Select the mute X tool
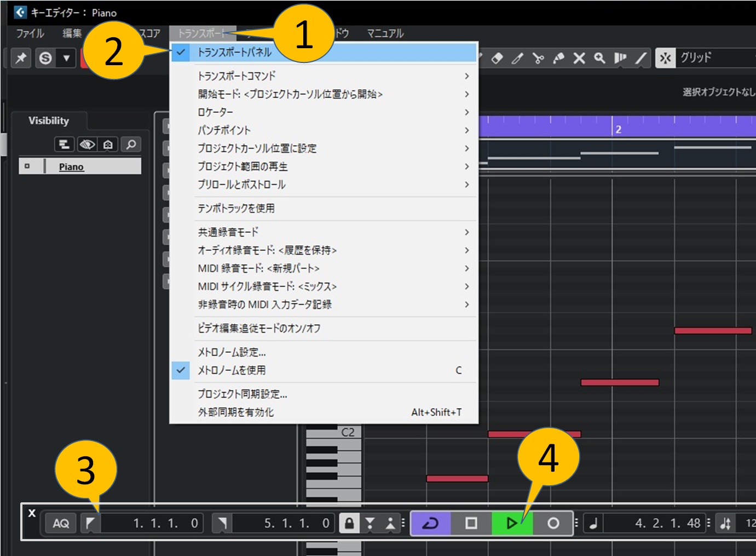The height and width of the screenshot is (556, 756). click(579, 58)
